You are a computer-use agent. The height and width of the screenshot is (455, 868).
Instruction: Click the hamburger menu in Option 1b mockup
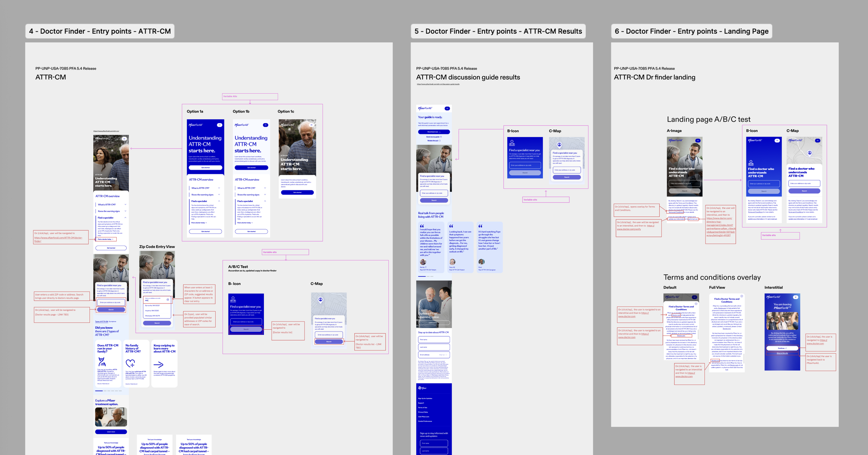click(265, 125)
